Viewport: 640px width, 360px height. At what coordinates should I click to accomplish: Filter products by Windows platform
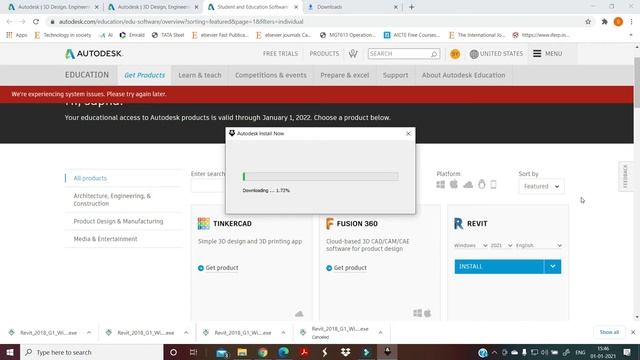point(440,184)
